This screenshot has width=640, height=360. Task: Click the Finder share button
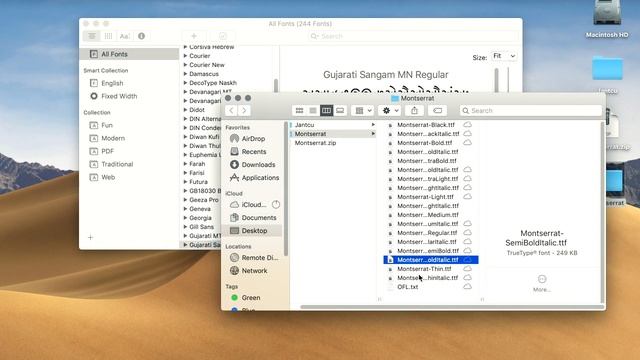click(x=414, y=111)
